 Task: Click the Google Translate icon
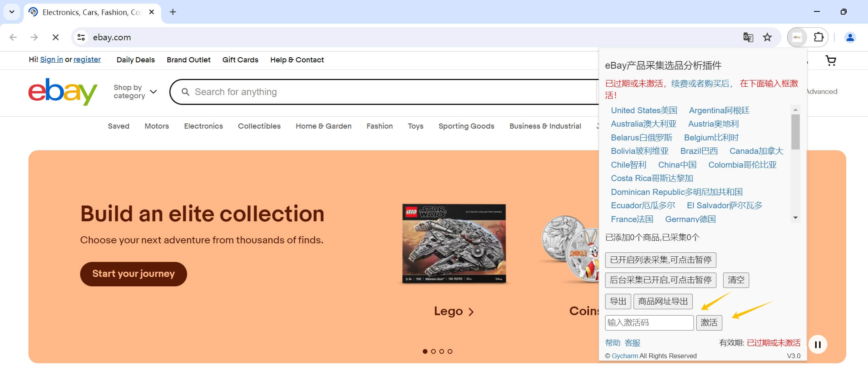(748, 37)
